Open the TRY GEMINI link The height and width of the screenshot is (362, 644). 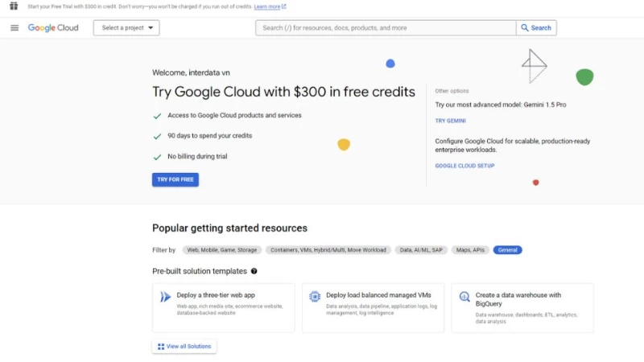click(450, 121)
